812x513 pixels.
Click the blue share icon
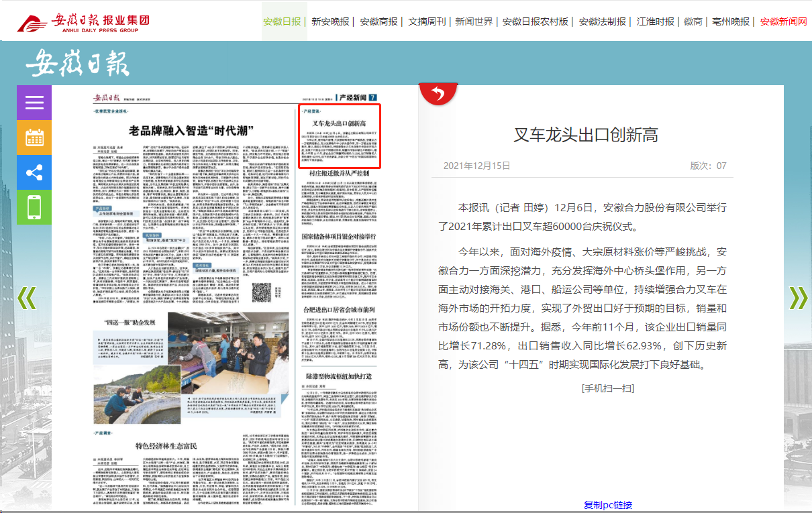coord(34,172)
